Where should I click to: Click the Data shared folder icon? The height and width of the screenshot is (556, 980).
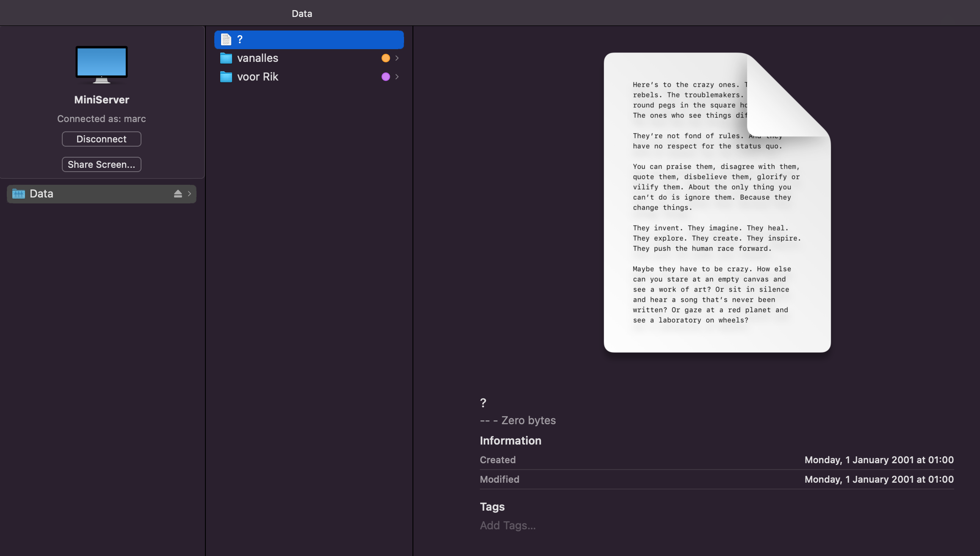click(x=19, y=194)
